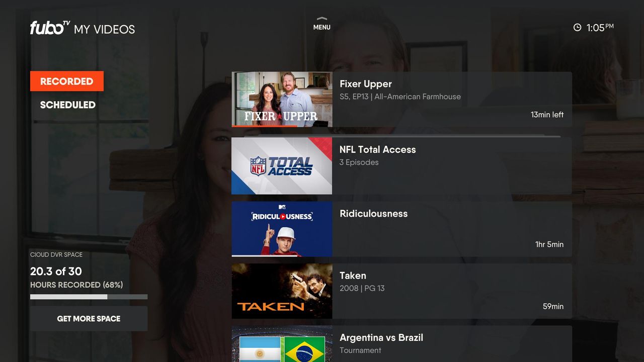
Task: Open the Argentina vs Brazil thumbnail
Action: tap(282, 344)
